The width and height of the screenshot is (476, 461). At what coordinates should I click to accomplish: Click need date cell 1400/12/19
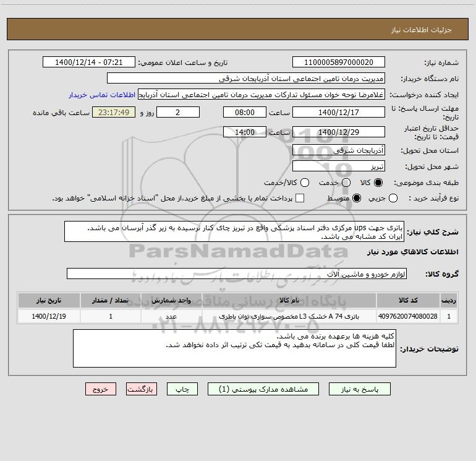click(x=49, y=316)
